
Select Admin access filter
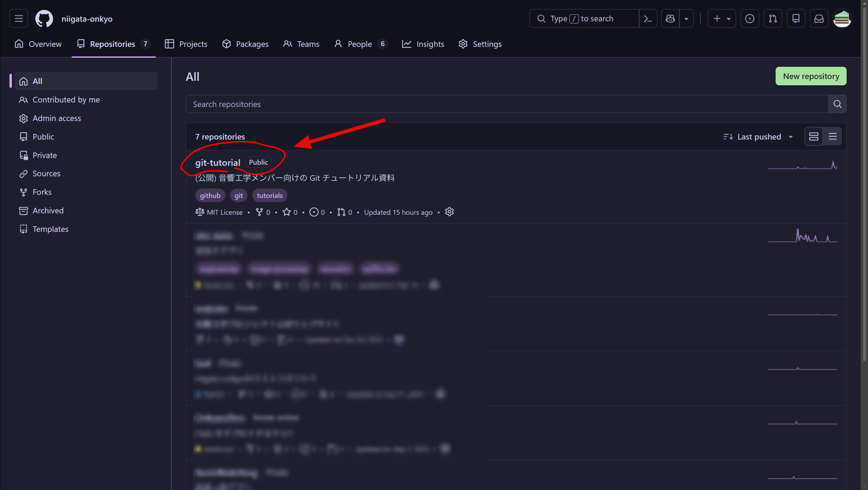pyautogui.click(x=86, y=118)
